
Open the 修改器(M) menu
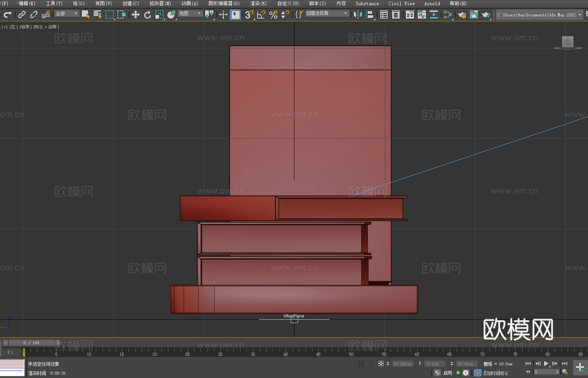tap(160, 3)
